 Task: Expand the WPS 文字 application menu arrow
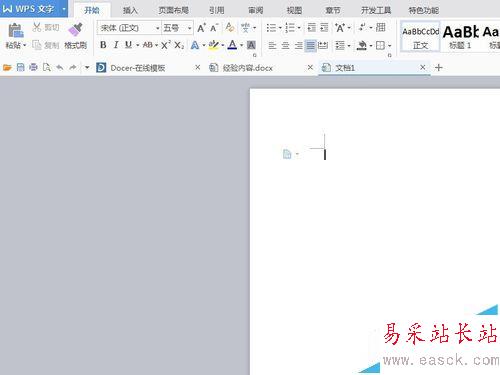pos(64,9)
